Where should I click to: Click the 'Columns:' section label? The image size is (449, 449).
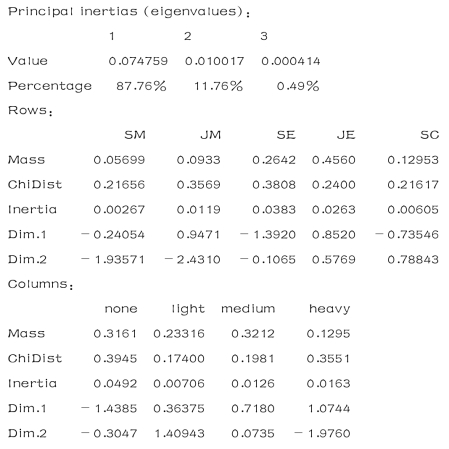tap(41, 284)
